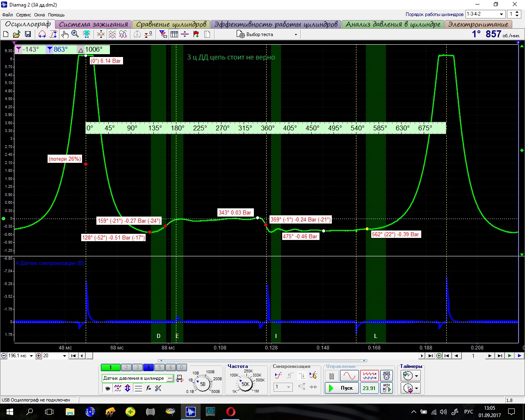Toggle channel 4 blue button
Screen dimensions: 525x420
point(148,367)
